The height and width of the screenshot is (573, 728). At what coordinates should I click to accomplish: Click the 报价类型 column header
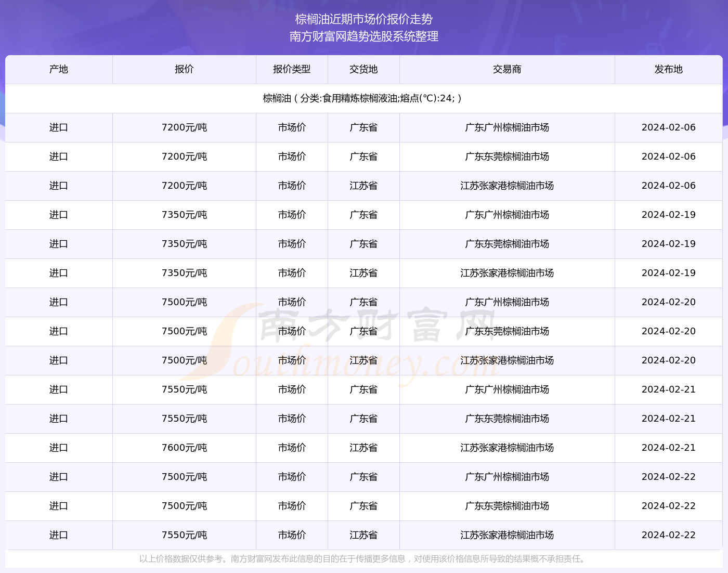click(292, 69)
